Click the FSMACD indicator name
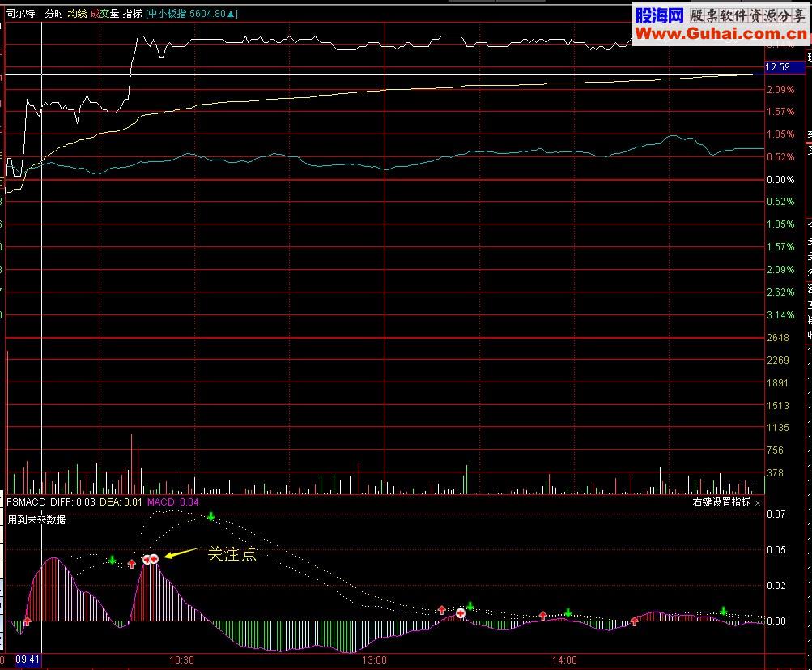Image resolution: width=812 pixels, height=670 pixels. pyautogui.click(x=27, y=502)
